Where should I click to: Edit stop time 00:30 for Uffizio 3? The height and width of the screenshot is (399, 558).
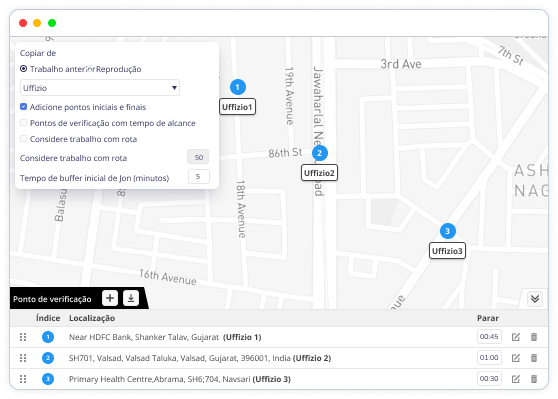click(x=489, y=379)
